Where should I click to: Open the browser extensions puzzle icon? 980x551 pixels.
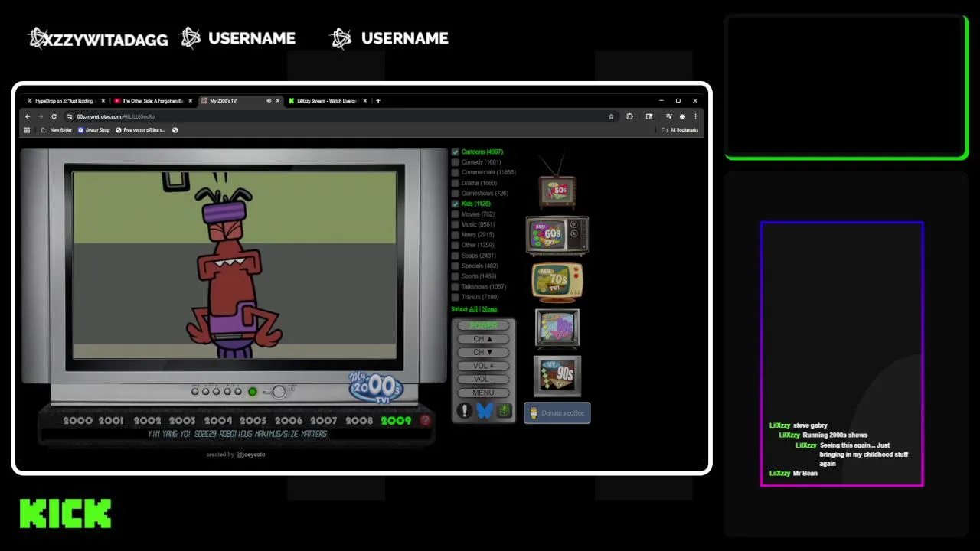(x=629, y=116)
